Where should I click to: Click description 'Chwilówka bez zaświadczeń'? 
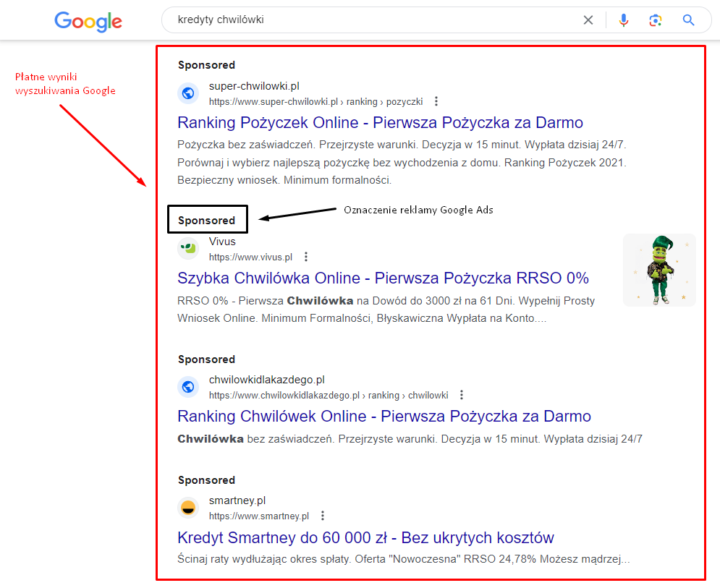click(410, 439)
